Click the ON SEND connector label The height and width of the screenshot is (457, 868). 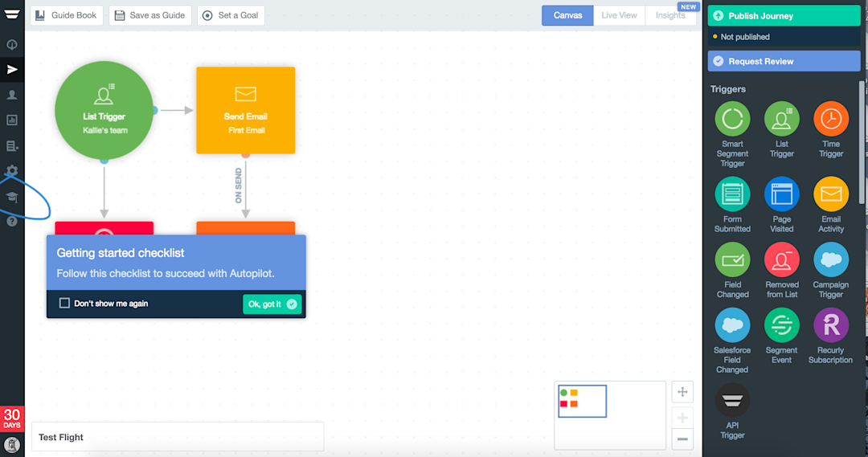point(239,186)
